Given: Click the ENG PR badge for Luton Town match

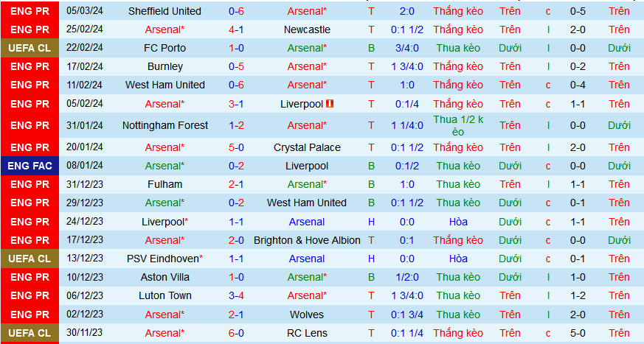Looking at the screenshot, I should coord(31,295).
